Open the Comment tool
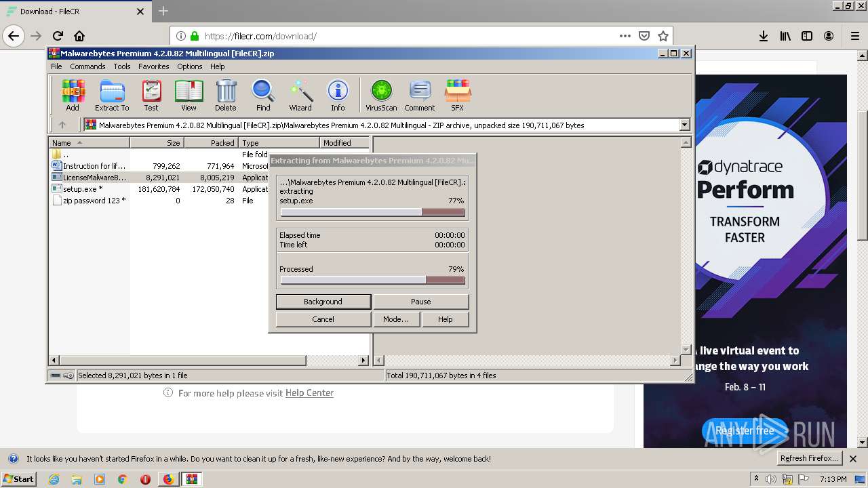The image size is (868, 488). pos(420,95)
